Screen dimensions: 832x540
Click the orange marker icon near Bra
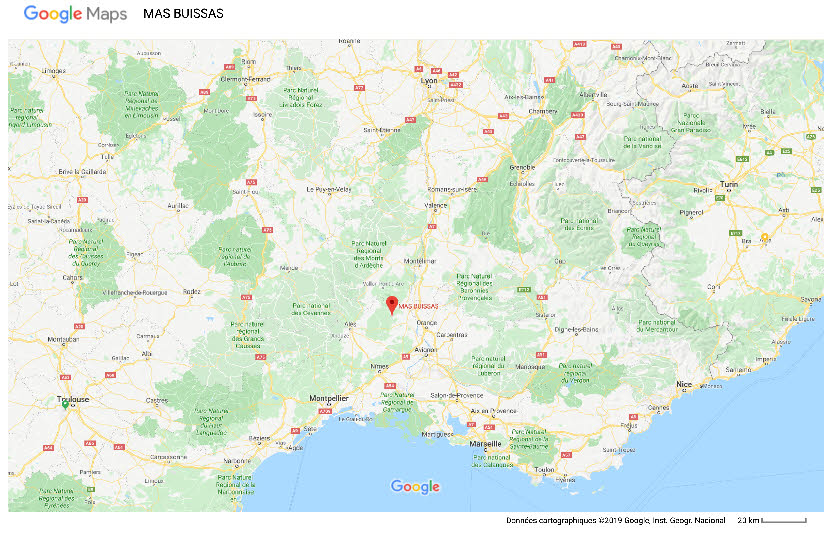(765, 238)
